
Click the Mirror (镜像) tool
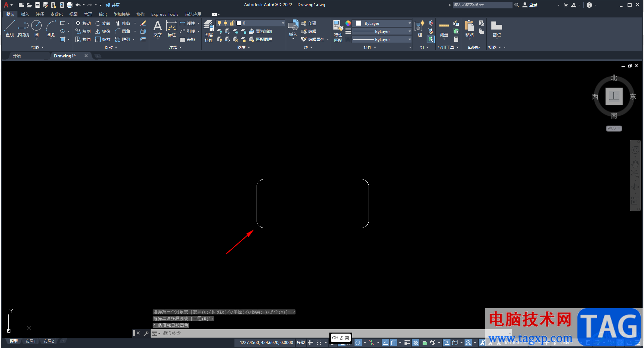[x=103, y=31]
